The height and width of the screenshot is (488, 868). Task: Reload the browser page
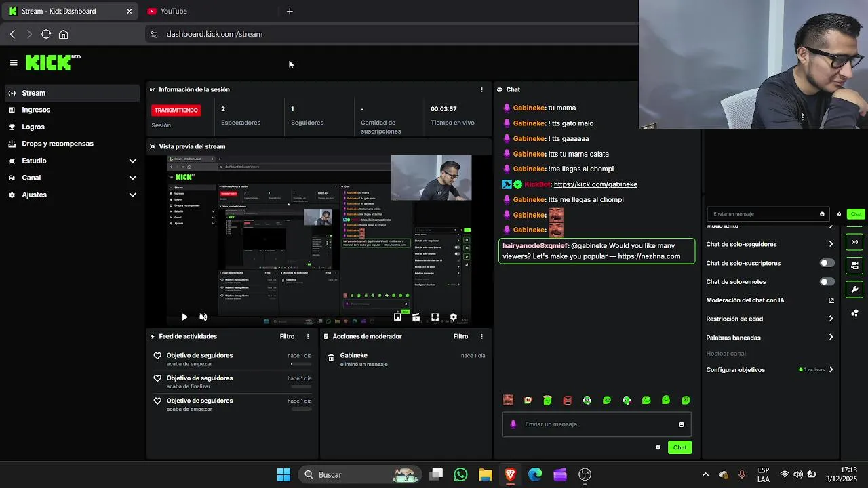pyautogui.click(x=46, y=34)
